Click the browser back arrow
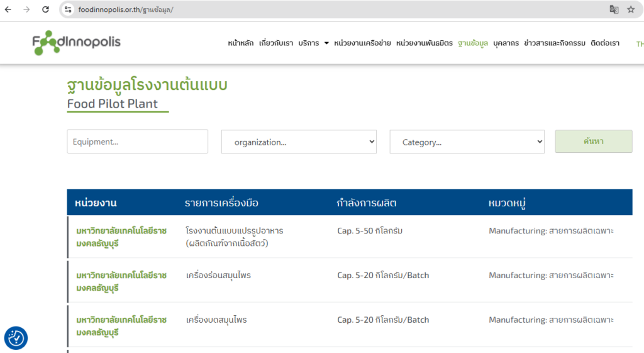 8,9
